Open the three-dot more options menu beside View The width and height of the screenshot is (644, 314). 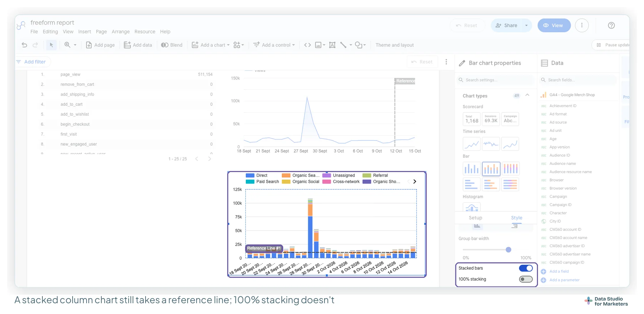point(582,26)
